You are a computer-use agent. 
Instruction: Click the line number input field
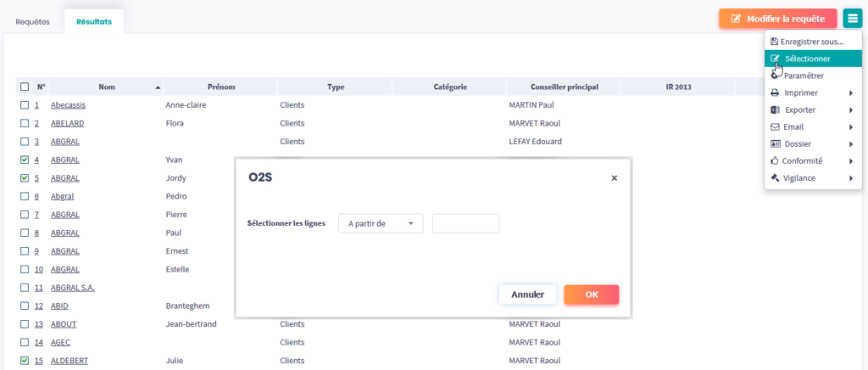click(465, 223)
